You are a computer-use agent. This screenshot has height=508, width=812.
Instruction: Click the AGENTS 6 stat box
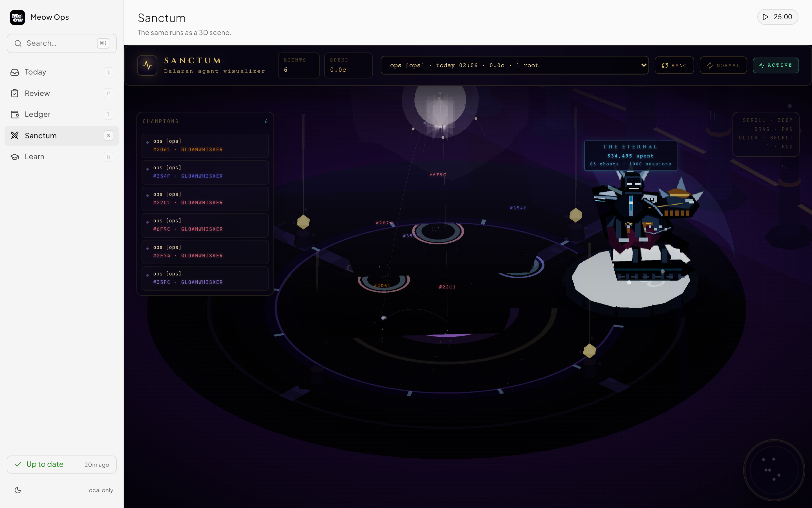click(x=299, y=65)
